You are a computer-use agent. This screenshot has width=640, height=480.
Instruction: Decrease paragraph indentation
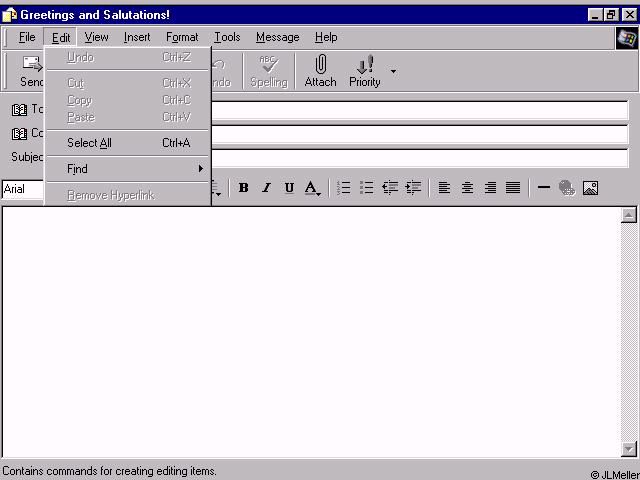click(x=390, y=188)
